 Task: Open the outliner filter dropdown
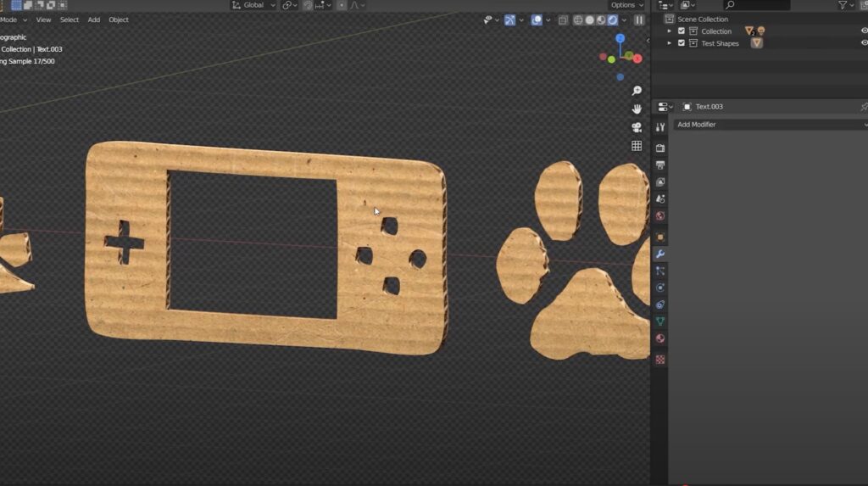[x=846, y=5]
